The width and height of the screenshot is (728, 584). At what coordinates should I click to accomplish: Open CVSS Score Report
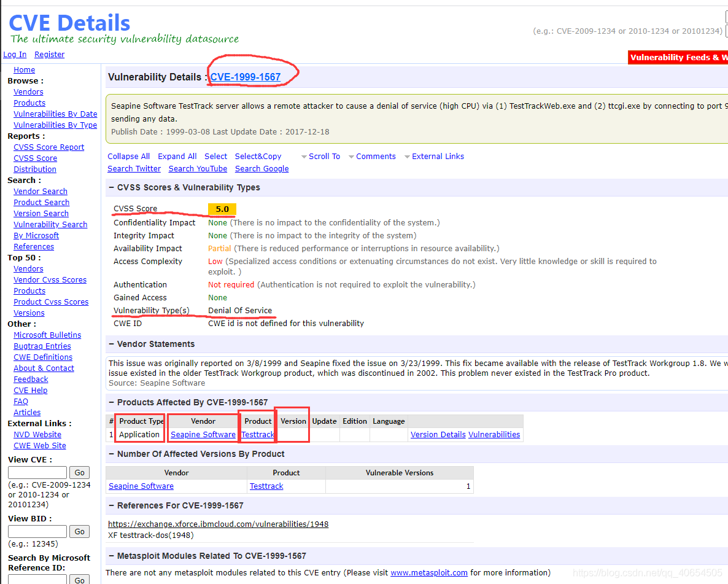48,147
